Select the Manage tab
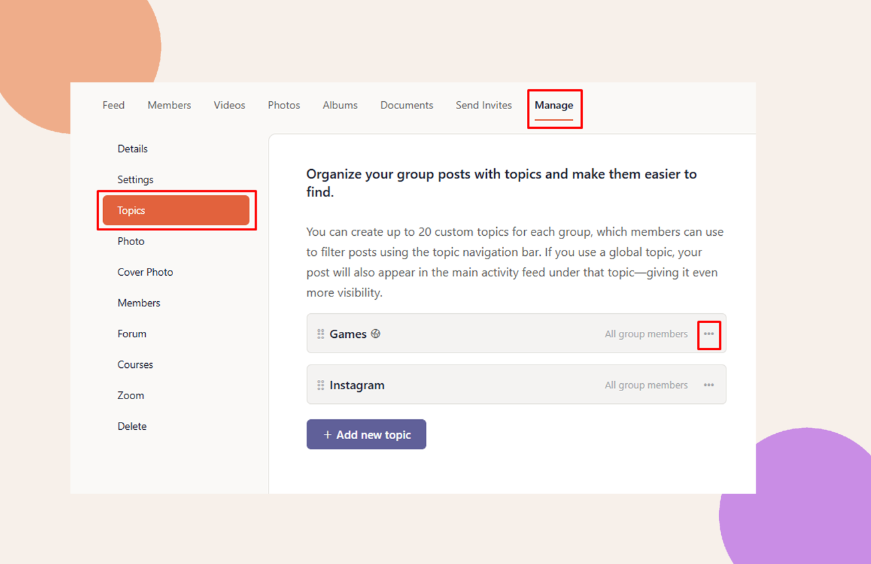This screenshot has width=871, height=564. (x=554, y=105)
